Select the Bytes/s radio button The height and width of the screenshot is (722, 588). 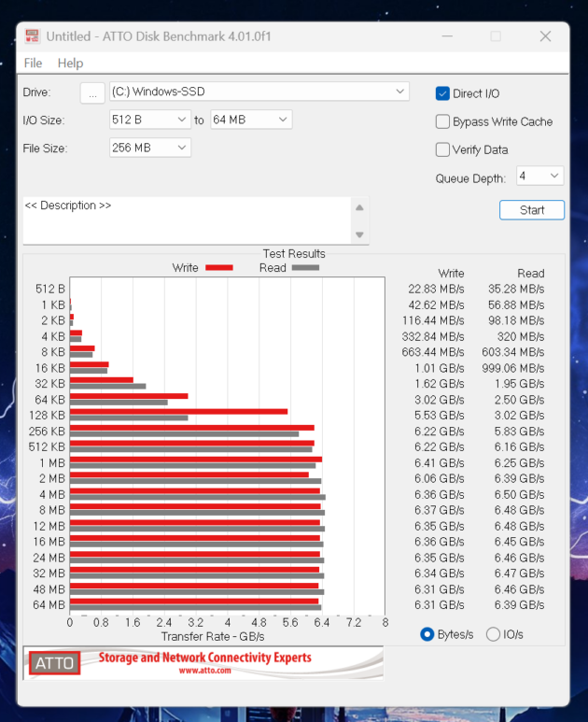[427, 634]
